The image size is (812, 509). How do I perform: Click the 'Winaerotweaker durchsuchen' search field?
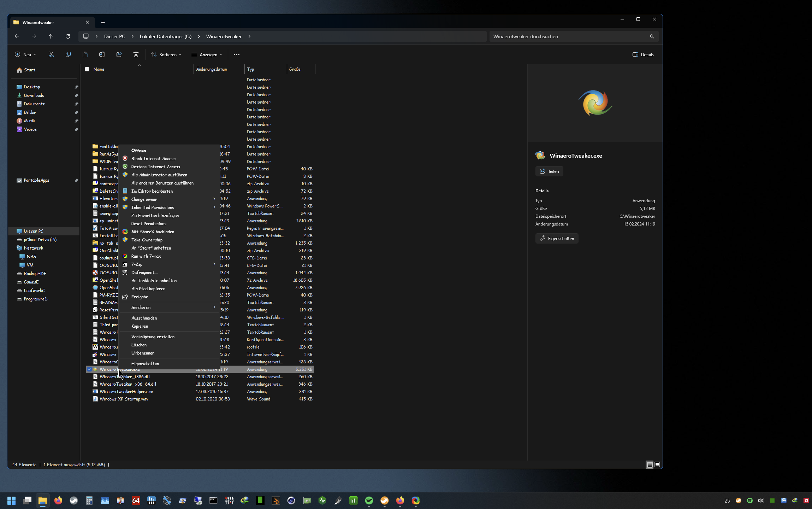click(x=569, y=36)
